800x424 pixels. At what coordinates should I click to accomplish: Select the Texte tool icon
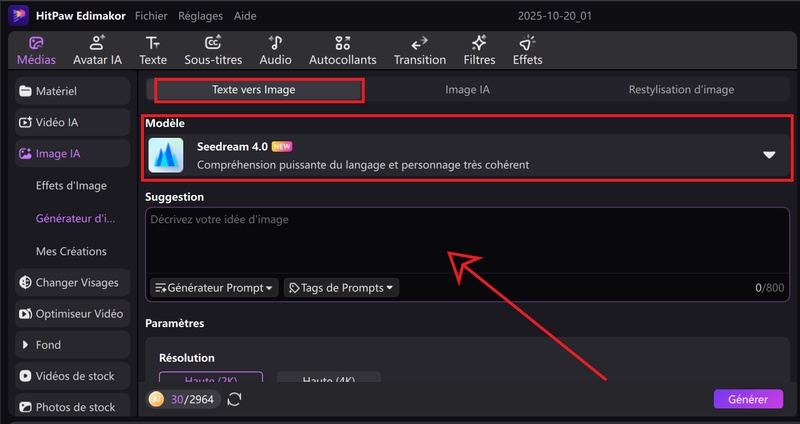153,43
